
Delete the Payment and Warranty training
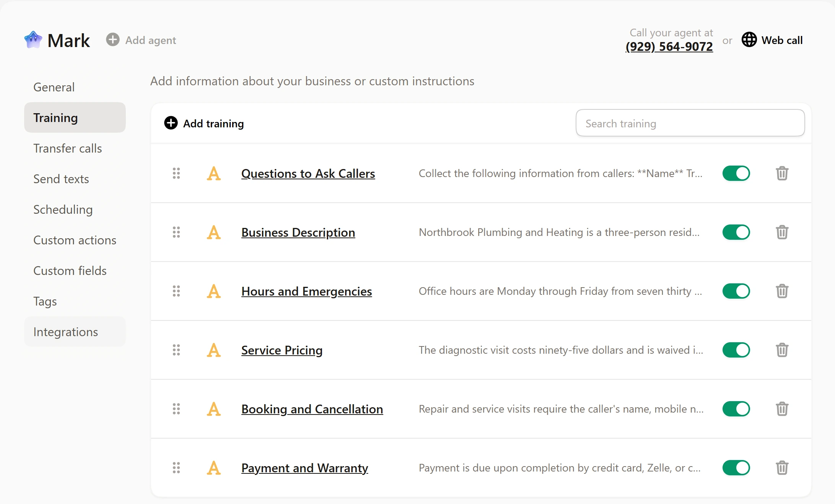pos(782,468)
